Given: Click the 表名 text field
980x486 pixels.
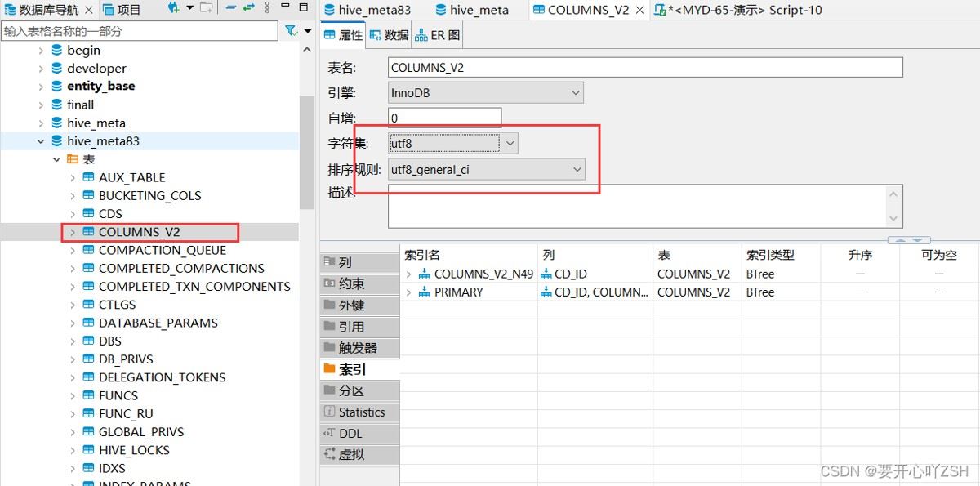Looking at the screenshot, I should [x=645, y=67].
